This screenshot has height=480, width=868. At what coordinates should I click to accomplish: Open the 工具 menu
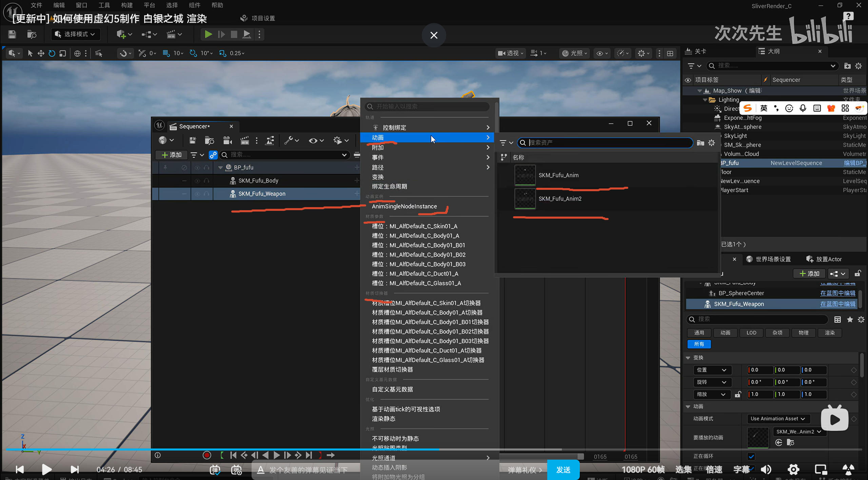pyautogui.click(x=104, y=5)
